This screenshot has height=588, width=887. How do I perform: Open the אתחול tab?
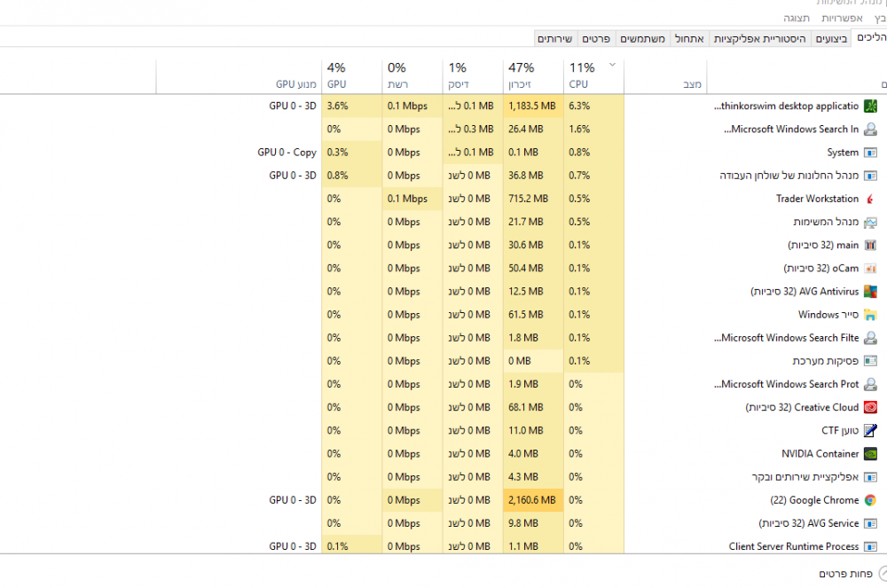[689, 38]
